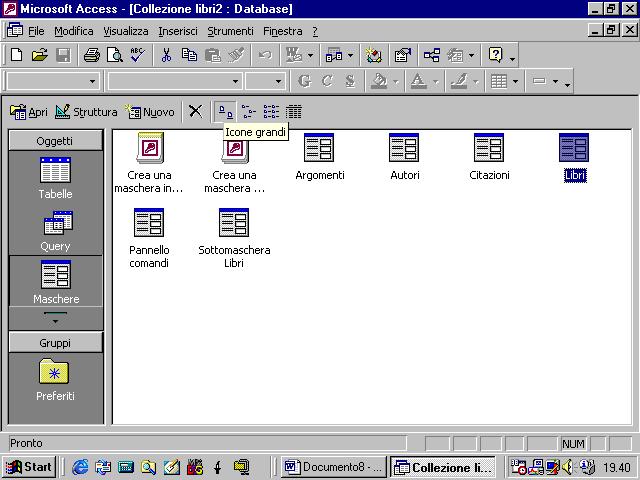Viewport: 640px width, 480px height.
Task: Click the New Object toolbar icon
Action: (x=455, y=55)
